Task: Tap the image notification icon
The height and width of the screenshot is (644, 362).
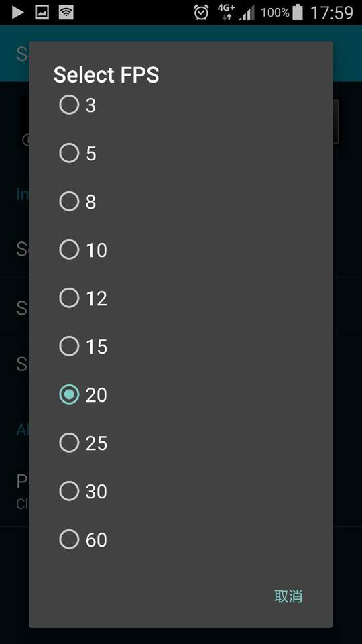Action: click(x=42, y=12)
